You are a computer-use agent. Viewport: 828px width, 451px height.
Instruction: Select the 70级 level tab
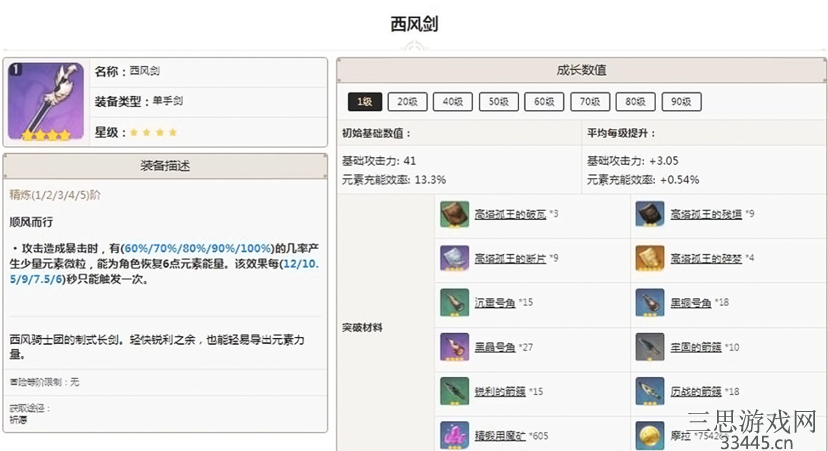pyautogui.click(x=590, y=102)
